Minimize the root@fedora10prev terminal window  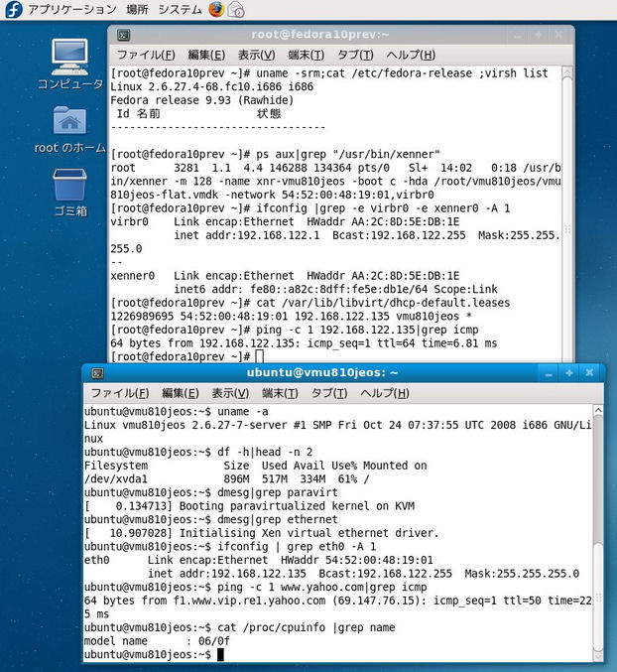[x=518, y=35]
